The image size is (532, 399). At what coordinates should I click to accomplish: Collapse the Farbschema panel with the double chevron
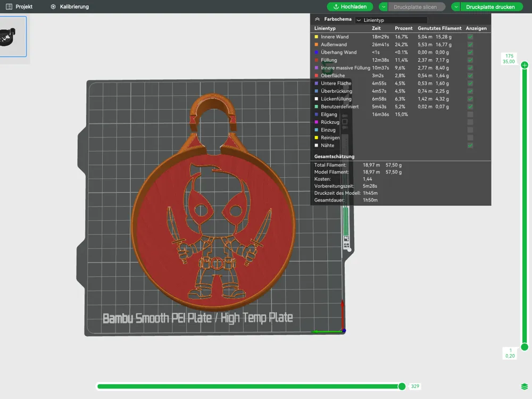pos(317,19)
